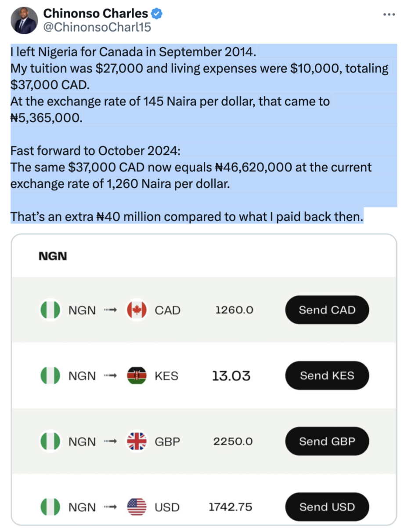404x532 pixels.
Task: Open the three-dot more options menu
Action: pyautogui.click(x=389, y=15)
